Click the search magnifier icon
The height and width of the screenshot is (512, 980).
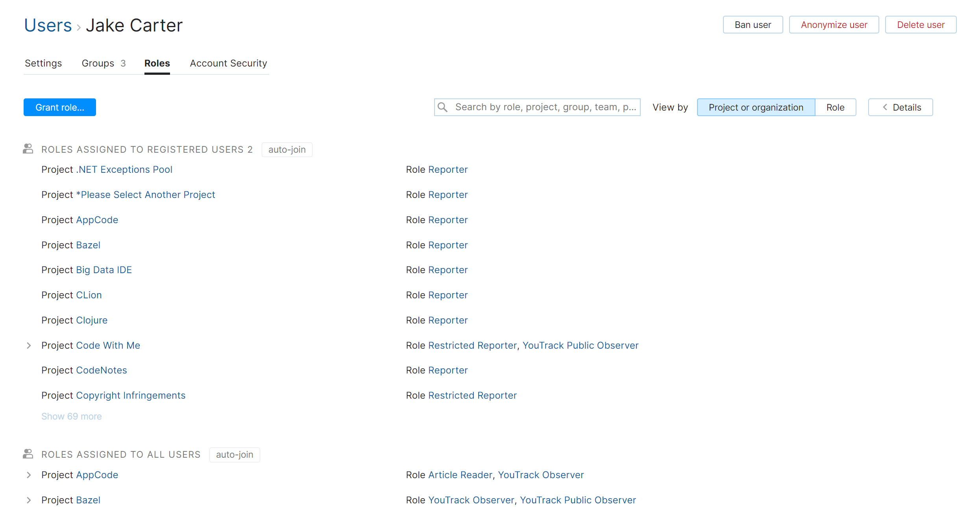tap(442, 107)
